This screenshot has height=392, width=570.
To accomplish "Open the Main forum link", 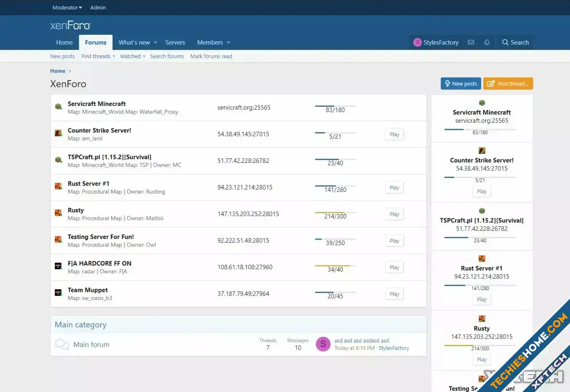I will click(x=91, y=344).
